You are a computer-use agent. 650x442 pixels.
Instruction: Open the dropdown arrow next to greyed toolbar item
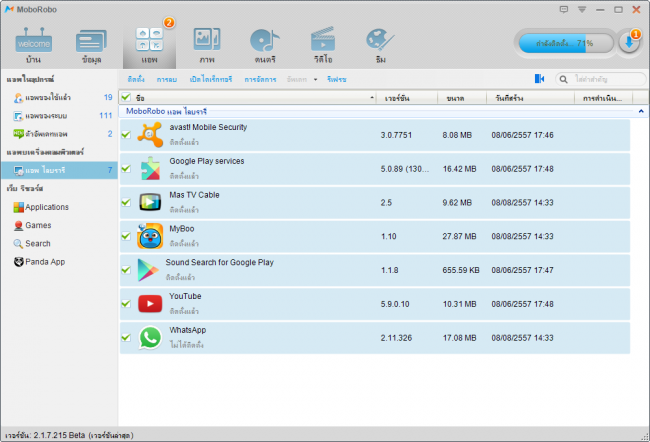click(x=315, y=79)
